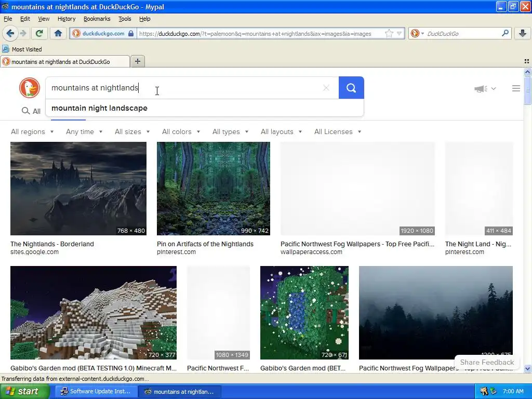Choose the 'mountain night landscape' suggestion
Image resolution: width=532 pixels, height=399 pixels.
coord(205,108)
